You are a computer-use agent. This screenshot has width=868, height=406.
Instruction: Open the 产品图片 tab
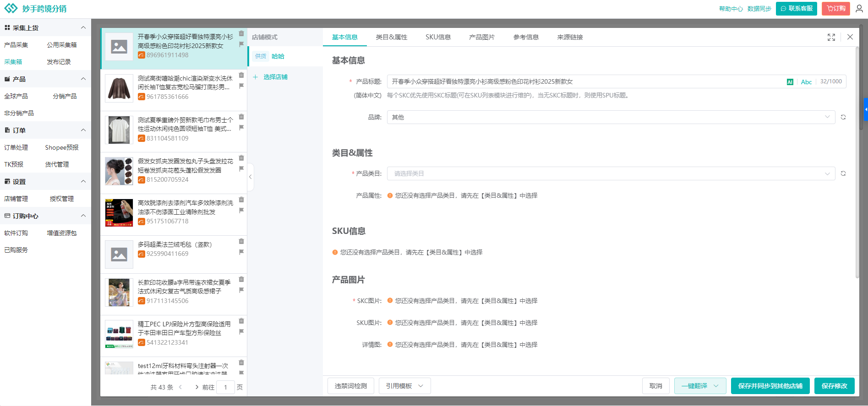[482, 37]
